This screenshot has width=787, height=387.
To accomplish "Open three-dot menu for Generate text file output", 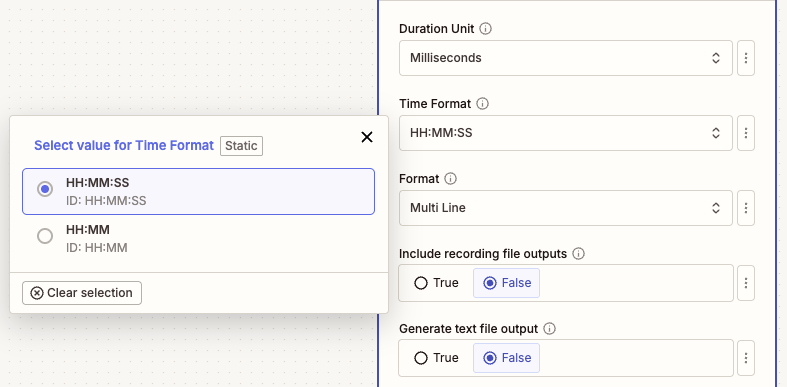I will tap(746, 358).
